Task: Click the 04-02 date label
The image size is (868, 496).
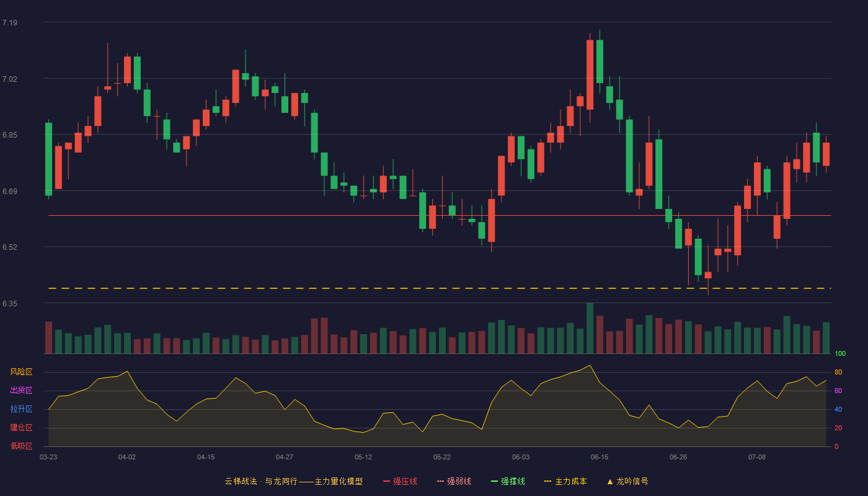Action: (x=127, y=457)
